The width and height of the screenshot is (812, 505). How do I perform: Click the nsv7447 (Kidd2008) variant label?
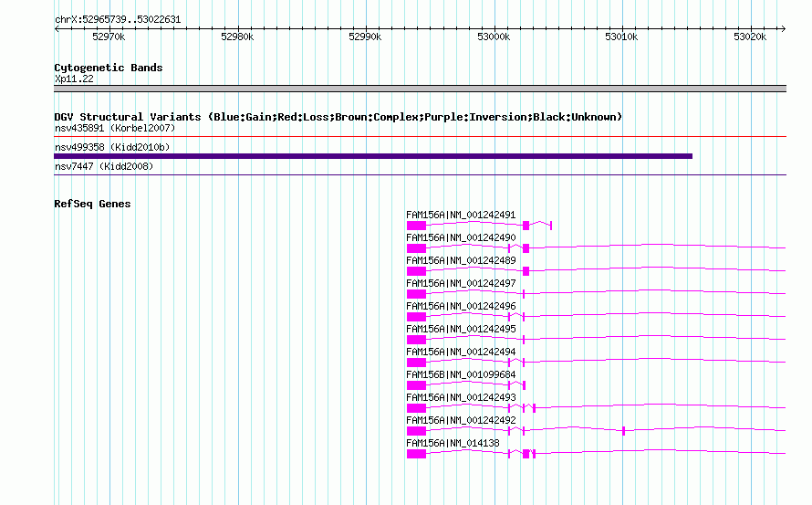coord(104,166)
